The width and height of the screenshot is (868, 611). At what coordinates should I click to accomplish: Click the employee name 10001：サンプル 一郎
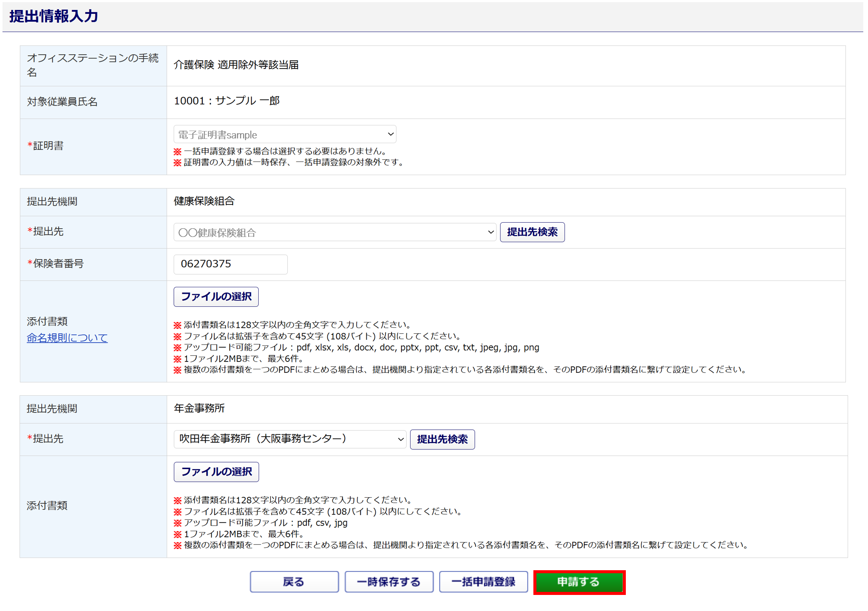[x=227, y=101]
